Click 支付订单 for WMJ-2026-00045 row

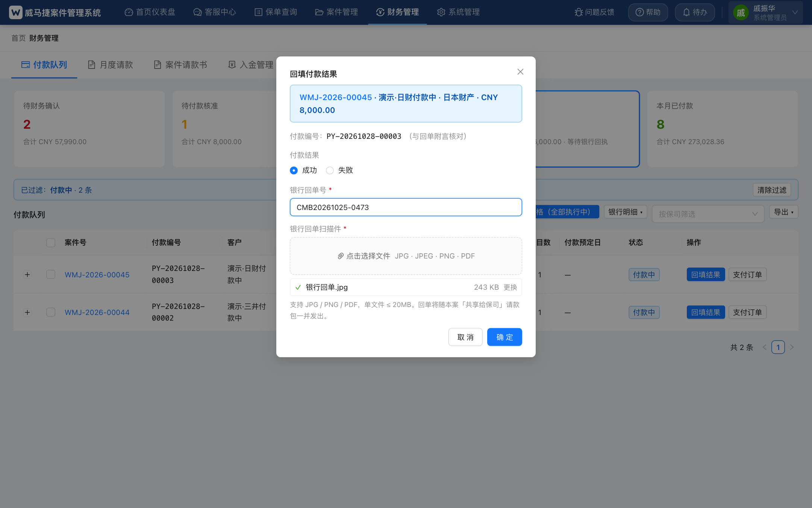coord(747,275)
